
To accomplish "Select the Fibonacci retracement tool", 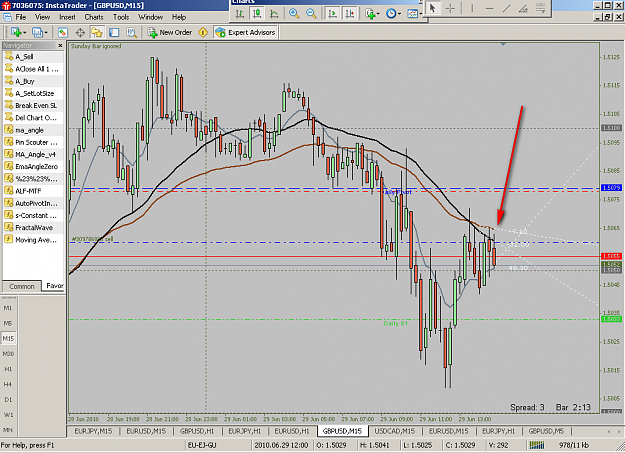I will point(540,8).
